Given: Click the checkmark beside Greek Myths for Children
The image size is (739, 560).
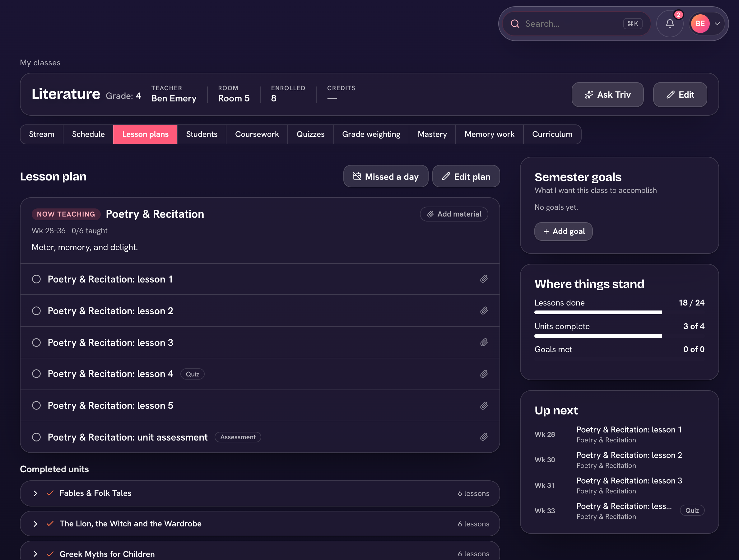Looking at the screenshot, I should pos(50,554).
